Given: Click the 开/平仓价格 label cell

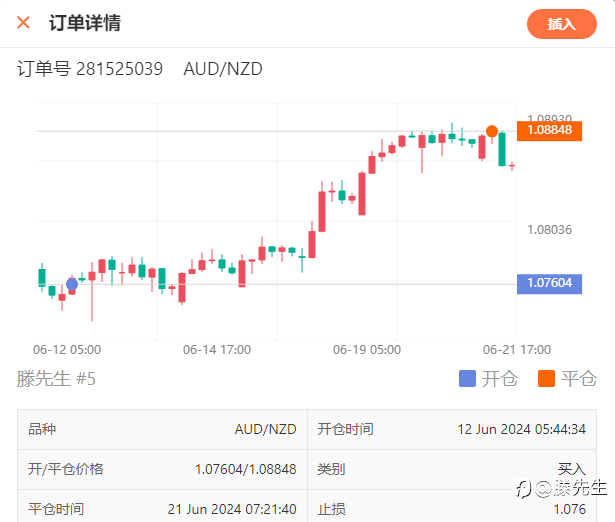Looking at the screenshot, I should [66, 469].
